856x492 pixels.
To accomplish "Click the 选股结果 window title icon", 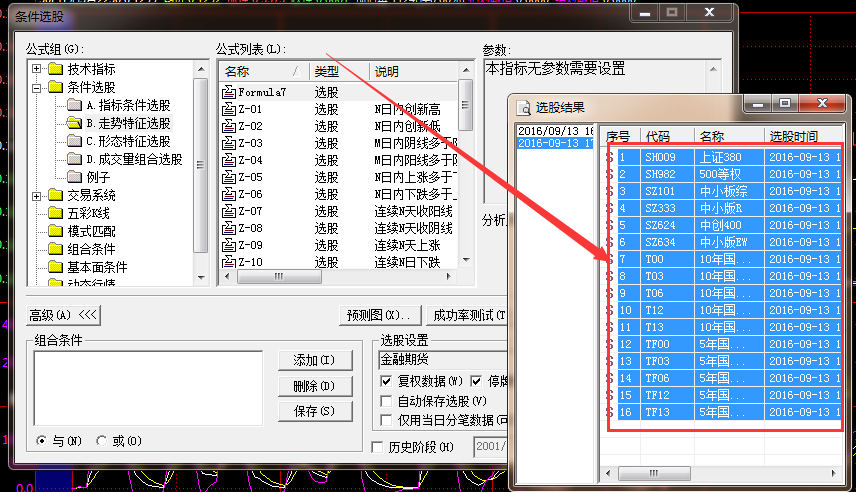I will tap(523, 107).
